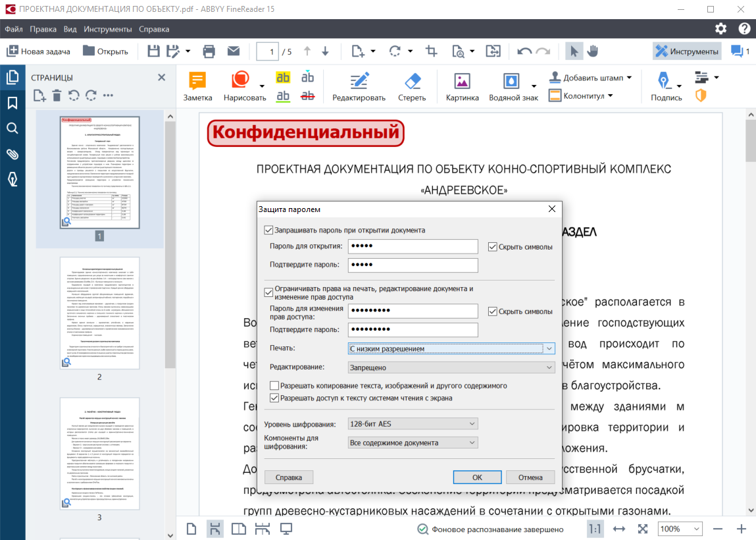Activate the crop tool in the toolbar

point(431,50)
